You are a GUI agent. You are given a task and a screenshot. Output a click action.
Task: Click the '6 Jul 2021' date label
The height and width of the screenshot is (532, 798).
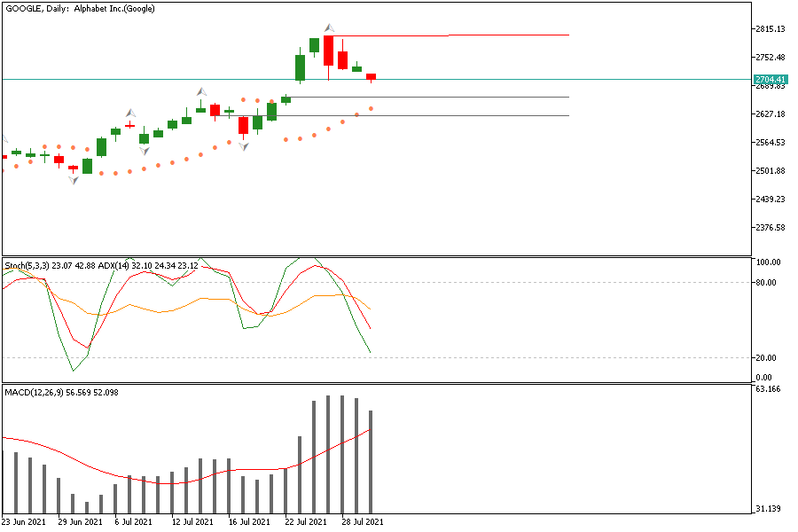click(x=133, y=522)
